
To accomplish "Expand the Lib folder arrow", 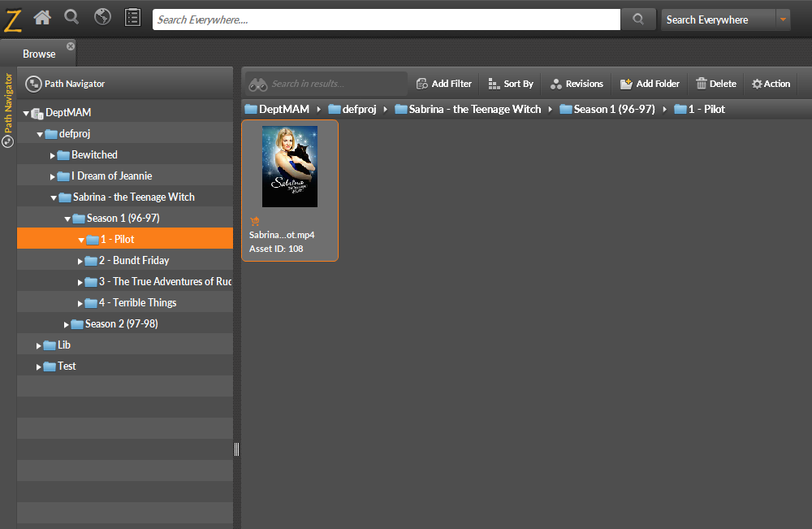I will 38,345.
